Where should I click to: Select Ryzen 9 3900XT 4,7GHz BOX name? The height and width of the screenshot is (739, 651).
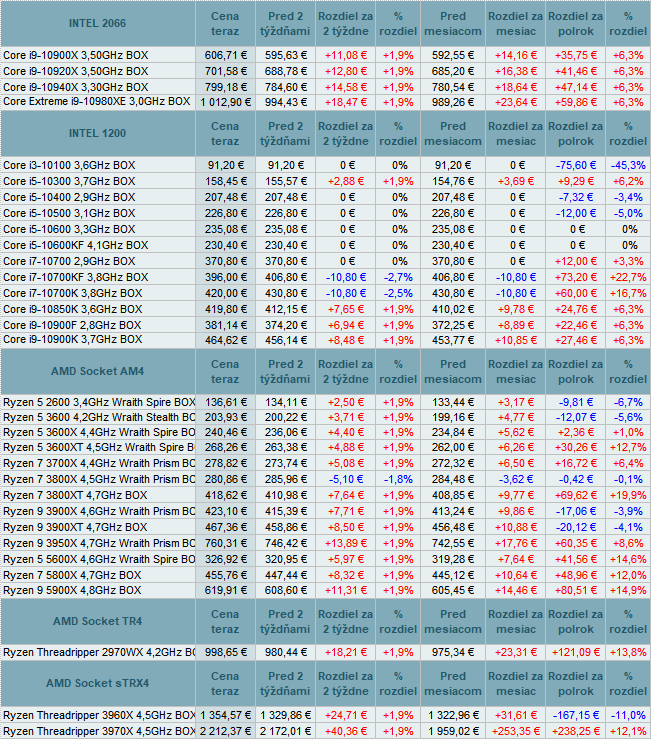(x=75, y=528)
